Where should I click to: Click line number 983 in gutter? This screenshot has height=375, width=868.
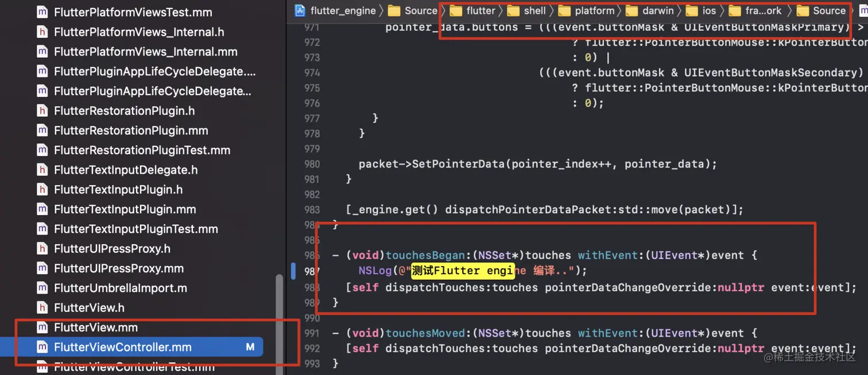(312, 209)
